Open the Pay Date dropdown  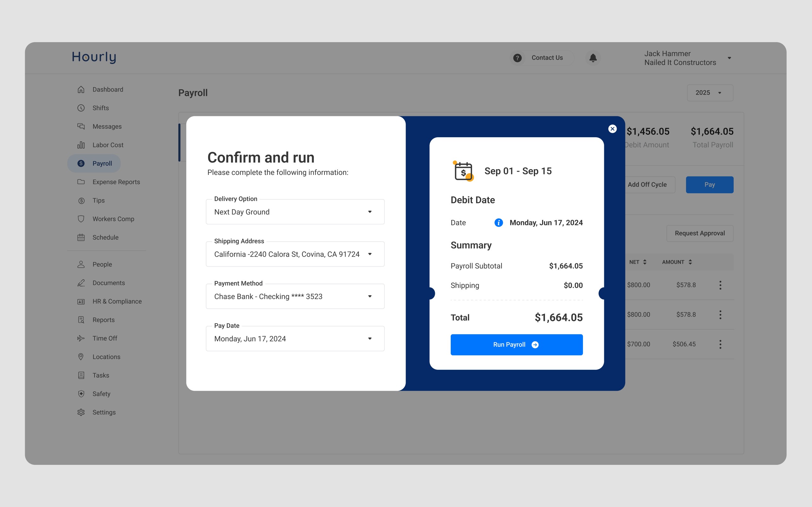click(370, 339)
